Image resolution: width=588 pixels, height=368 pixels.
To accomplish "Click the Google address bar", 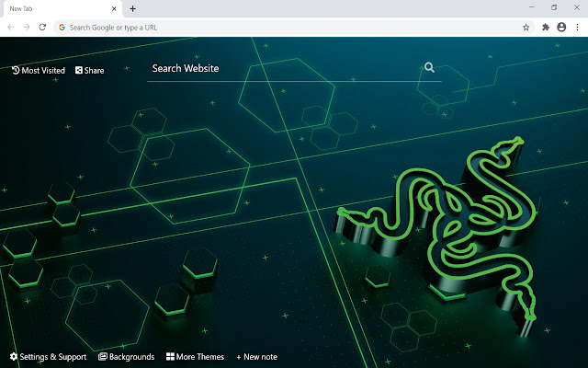I will tap(293, 28).
